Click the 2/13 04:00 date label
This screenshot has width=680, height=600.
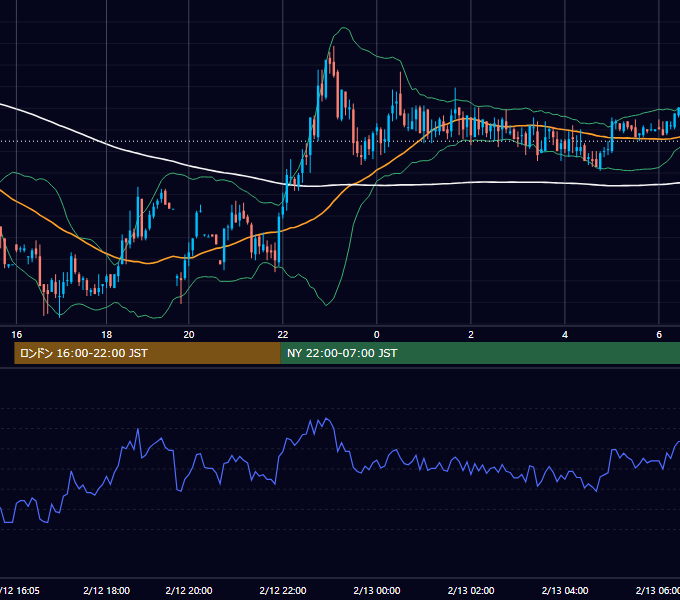click(x=565, y=590)
